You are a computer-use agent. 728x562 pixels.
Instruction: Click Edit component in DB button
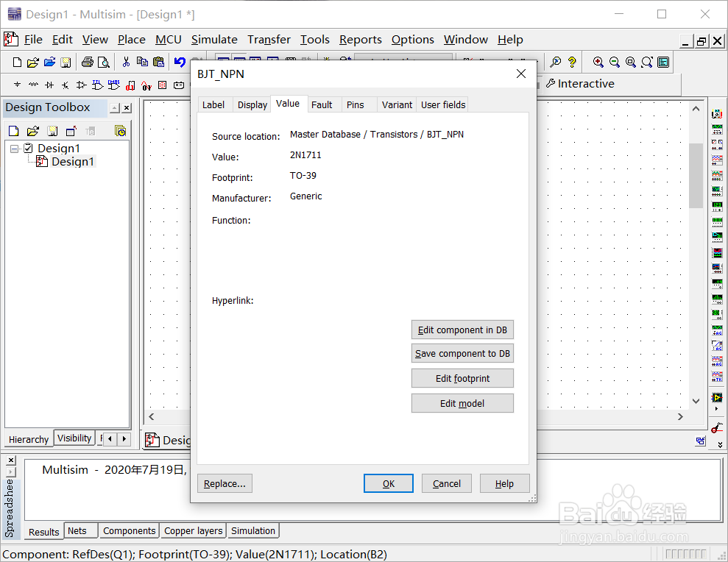462,330
